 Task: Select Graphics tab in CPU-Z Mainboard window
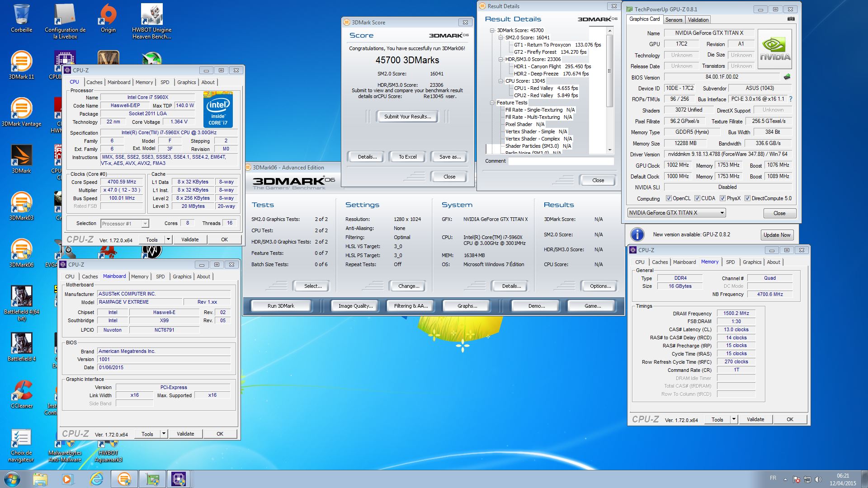(x=182, y=277)
